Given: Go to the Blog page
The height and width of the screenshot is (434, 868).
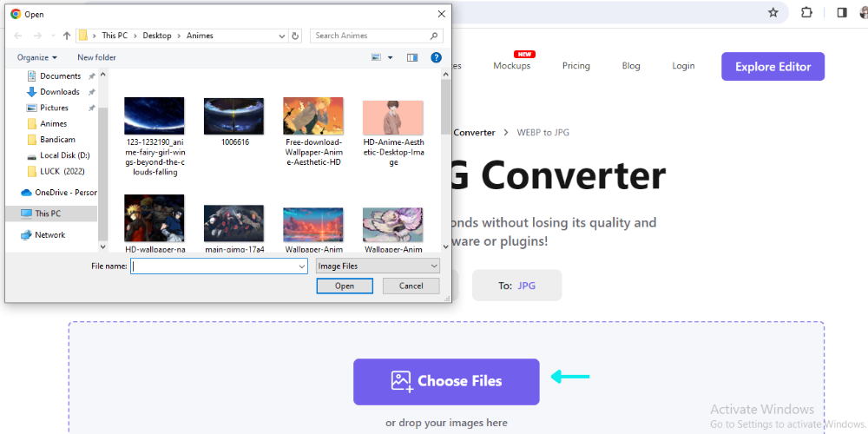Looking at the screenshot, I should tap(631, 66).
